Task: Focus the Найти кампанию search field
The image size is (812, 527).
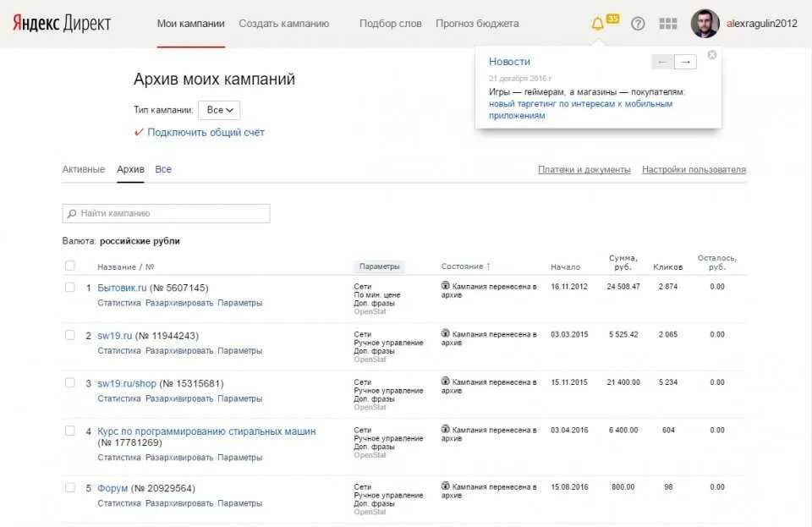Action: (x=166, y=214)
